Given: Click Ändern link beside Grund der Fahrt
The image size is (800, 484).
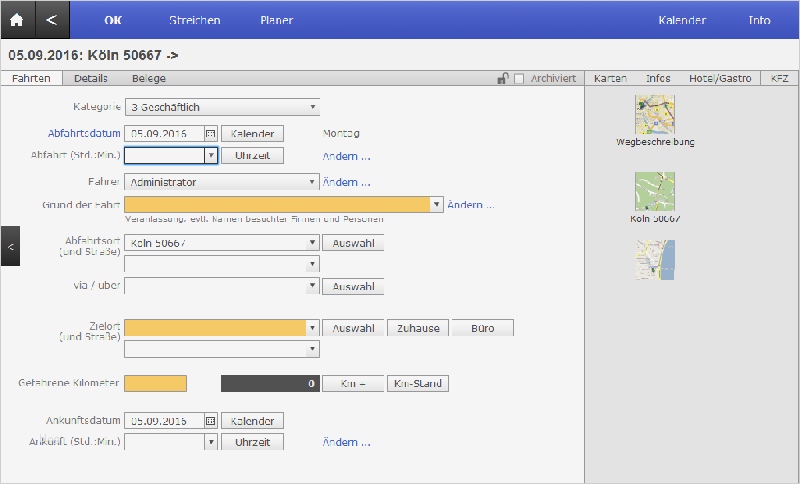Looking at the screenshot, I should 470,205.
